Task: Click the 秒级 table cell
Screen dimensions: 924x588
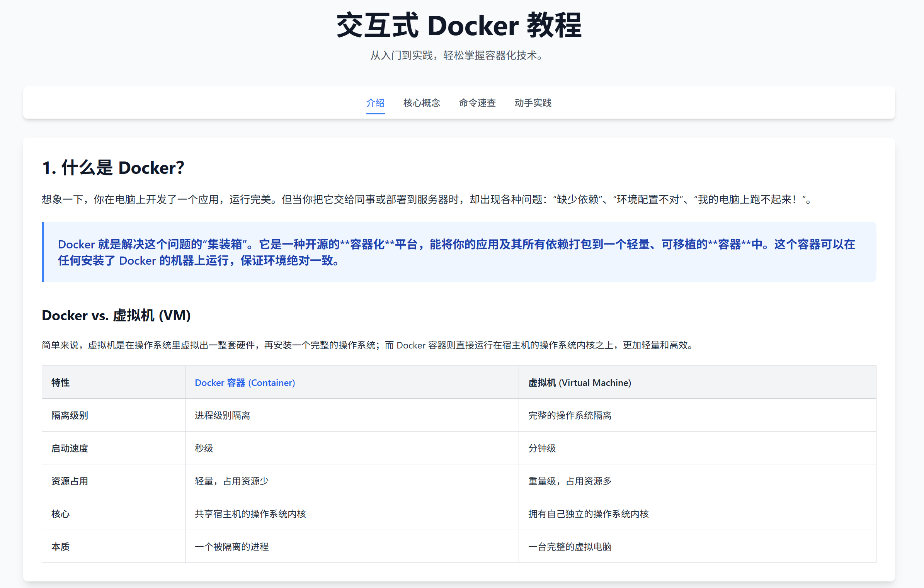Action: (x=204, y=449)
